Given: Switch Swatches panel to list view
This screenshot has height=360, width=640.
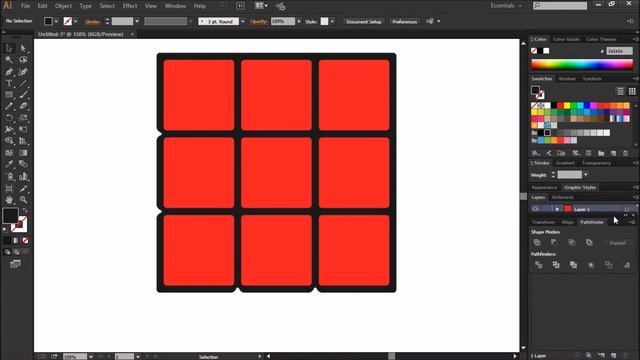Looking at the screenshot, I should pyautogui.click(x=620, y=91).
